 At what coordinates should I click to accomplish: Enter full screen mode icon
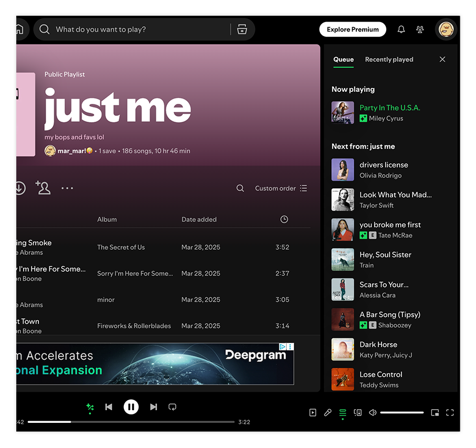(450, 412)
